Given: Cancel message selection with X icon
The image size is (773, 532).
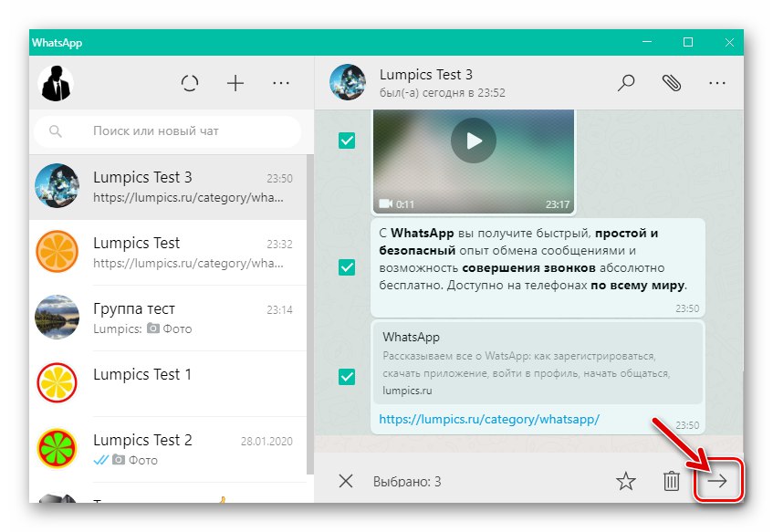Looking at the screenshot, I should tap(346, 481).
